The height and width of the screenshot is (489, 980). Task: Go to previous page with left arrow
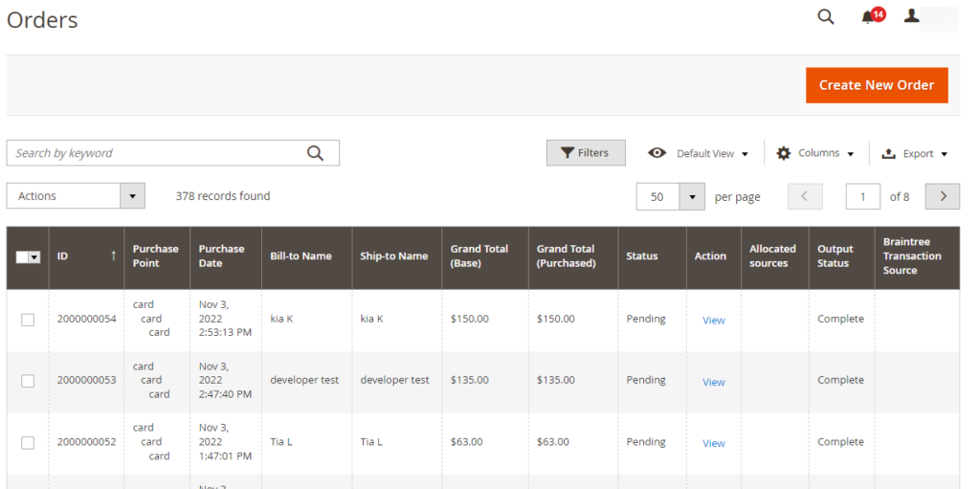pyautogui.click(x=804, y=196)
